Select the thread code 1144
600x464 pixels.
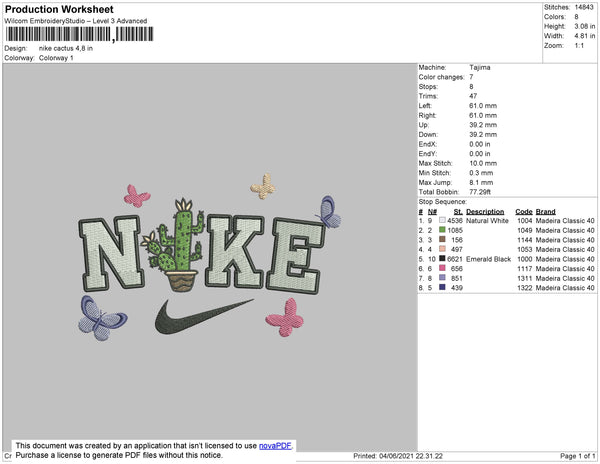pyautogui.click(x=525, y=240)
